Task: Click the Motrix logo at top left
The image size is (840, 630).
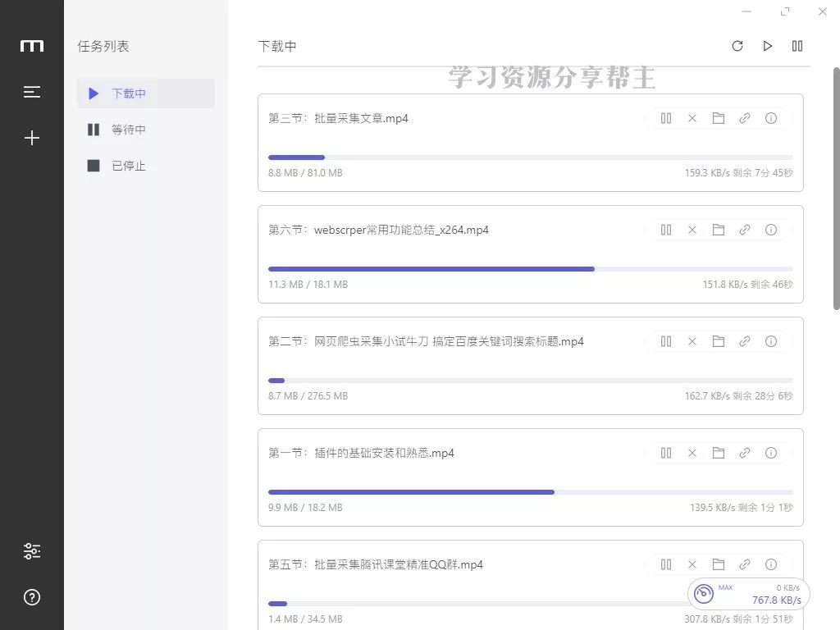Action: pos(31,46)
